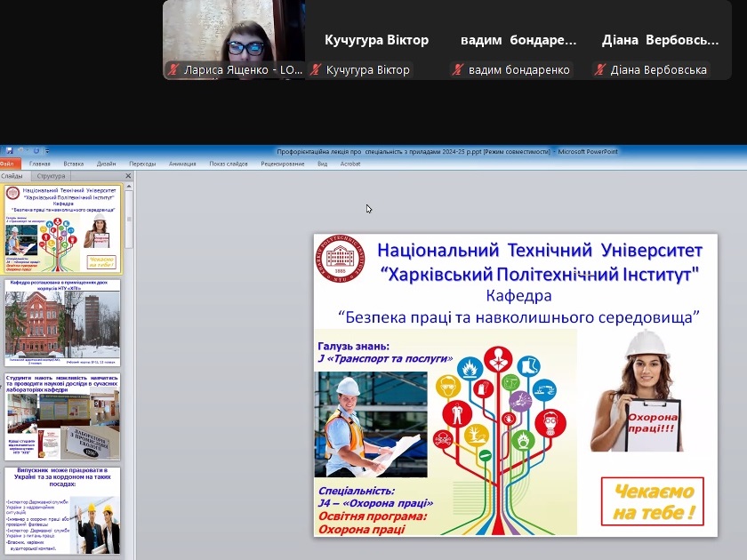
Task: Click the "Безпека праці та навколишнього середовища" text
Action: [x=518, y=317]
